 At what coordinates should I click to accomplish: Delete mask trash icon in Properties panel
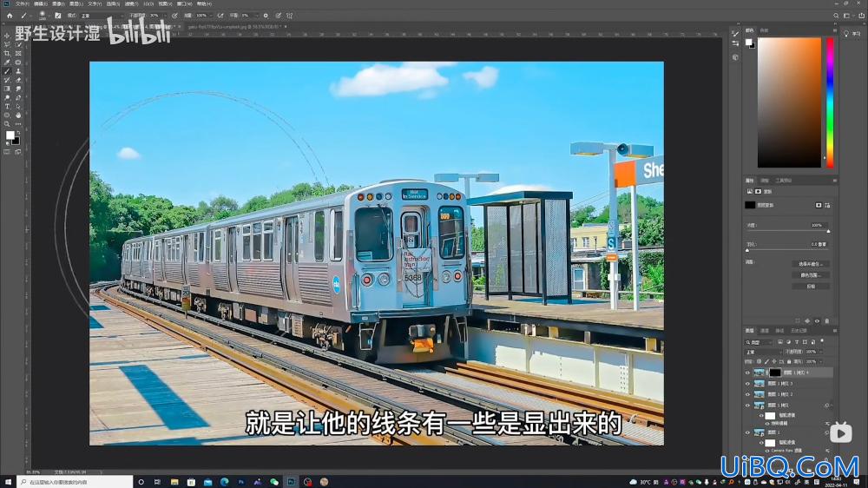pos(827,320)
